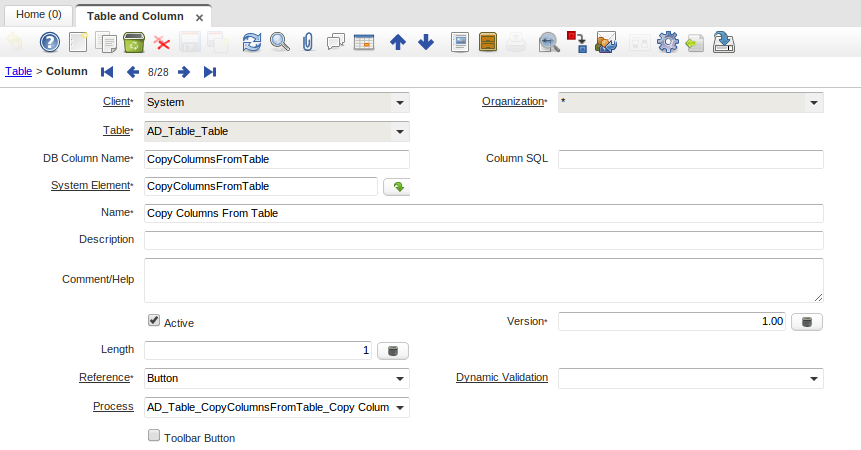Viewport: 861px width, 450px height.
Task: Click the Export toolbar icon
Action: pos(695,42)
